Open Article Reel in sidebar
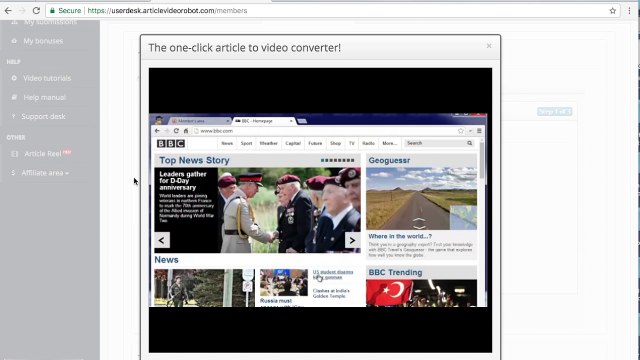Viewport: 640px width, 360px height. point(43,153)
